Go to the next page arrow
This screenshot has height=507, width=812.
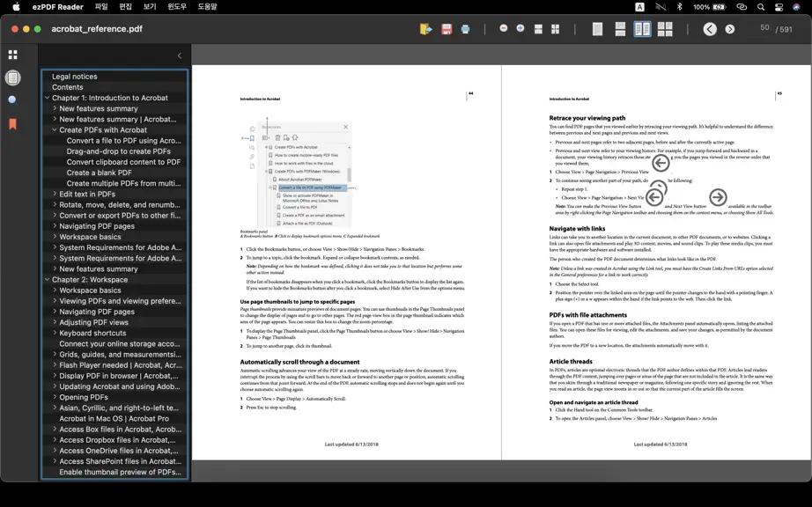730,29
